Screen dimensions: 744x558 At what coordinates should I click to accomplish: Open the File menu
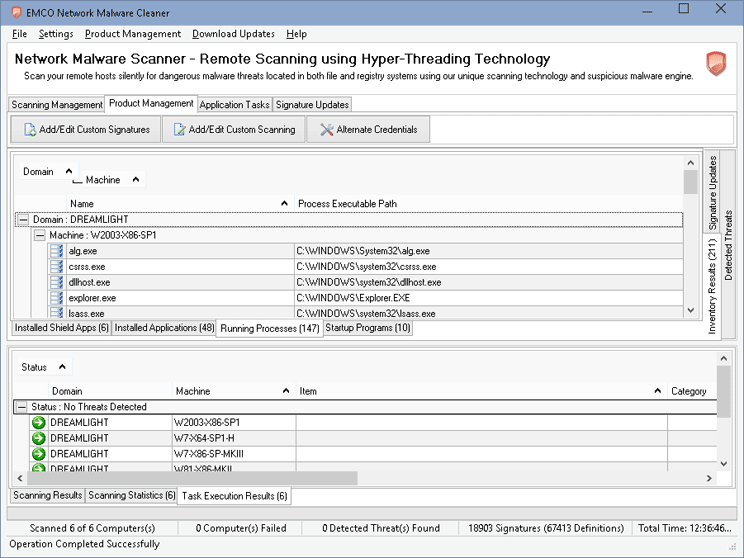tap(19, 34)
